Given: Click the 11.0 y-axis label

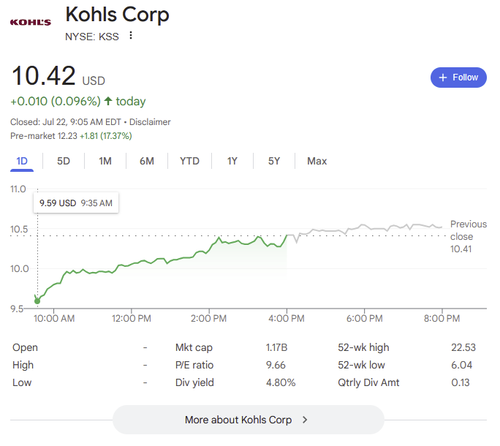Looking at the screenshot, I should coord(18,189).
